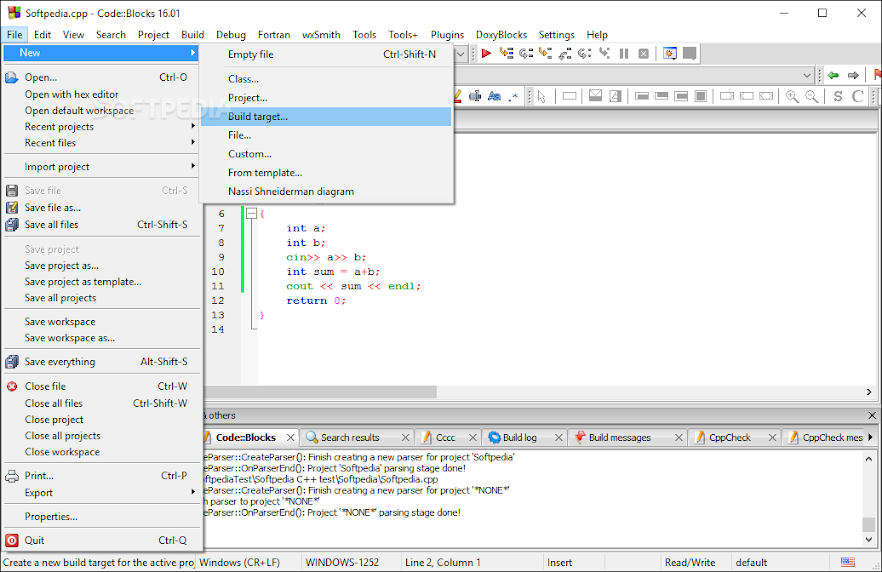This screenshot has height=572, width=882.
Task: Click the zoom out magnifier icon
Action: pos(812,96)
